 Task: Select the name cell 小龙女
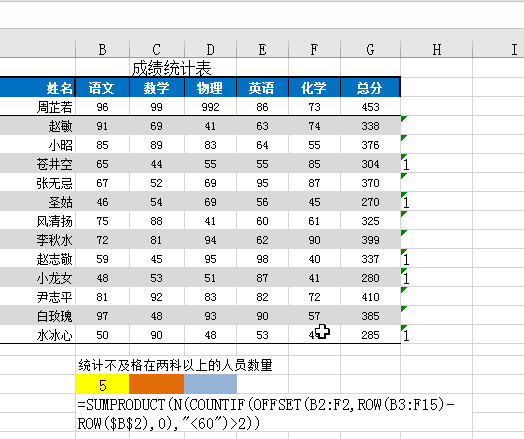[x=38, y=278]
